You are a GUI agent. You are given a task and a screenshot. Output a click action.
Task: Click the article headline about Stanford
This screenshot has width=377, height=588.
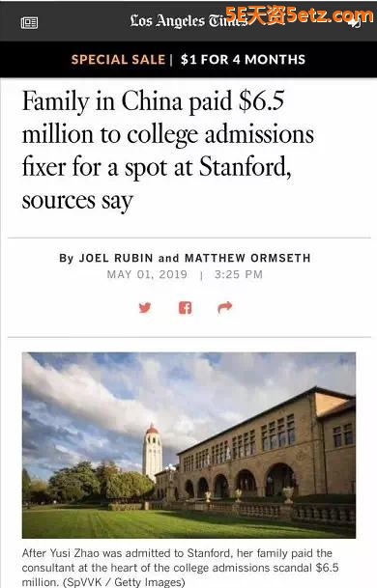click(168, 150)
